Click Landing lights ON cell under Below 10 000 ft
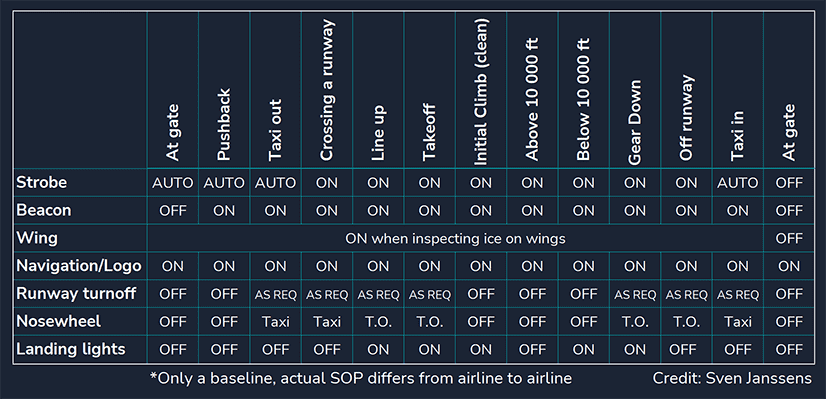This screenshot has width=826, height=399. (584, 349)
